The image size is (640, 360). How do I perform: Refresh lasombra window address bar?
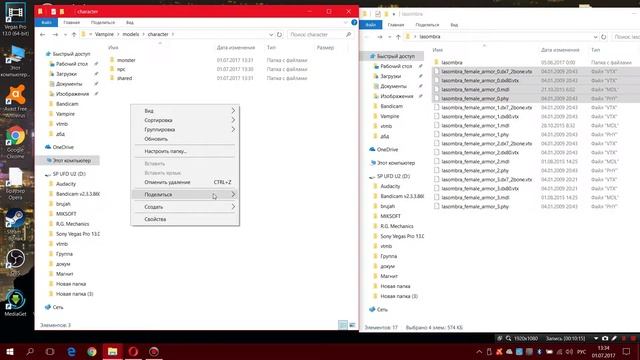604,37
